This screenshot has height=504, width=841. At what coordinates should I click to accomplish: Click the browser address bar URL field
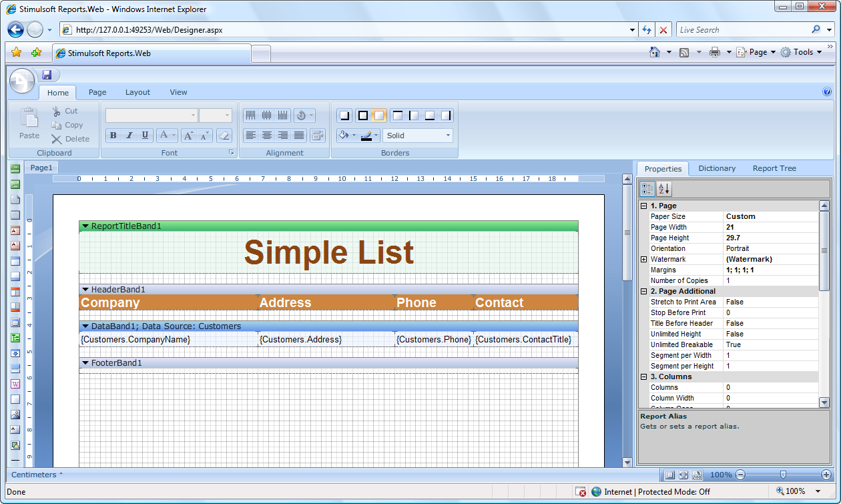point(347,30)
